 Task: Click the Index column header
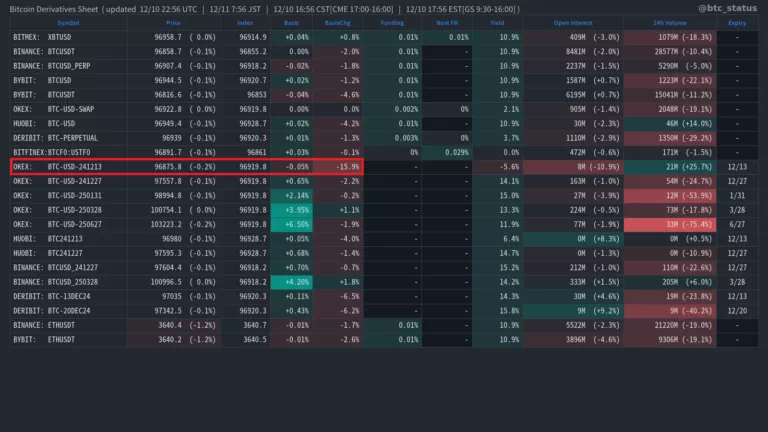(245, 23)
